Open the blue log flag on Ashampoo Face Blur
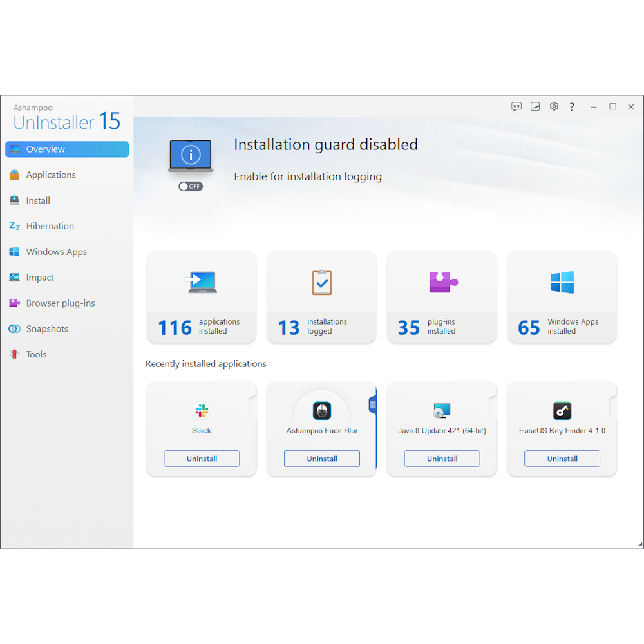The height and width of the screenshot is (644, 644). tap(372, 404)
